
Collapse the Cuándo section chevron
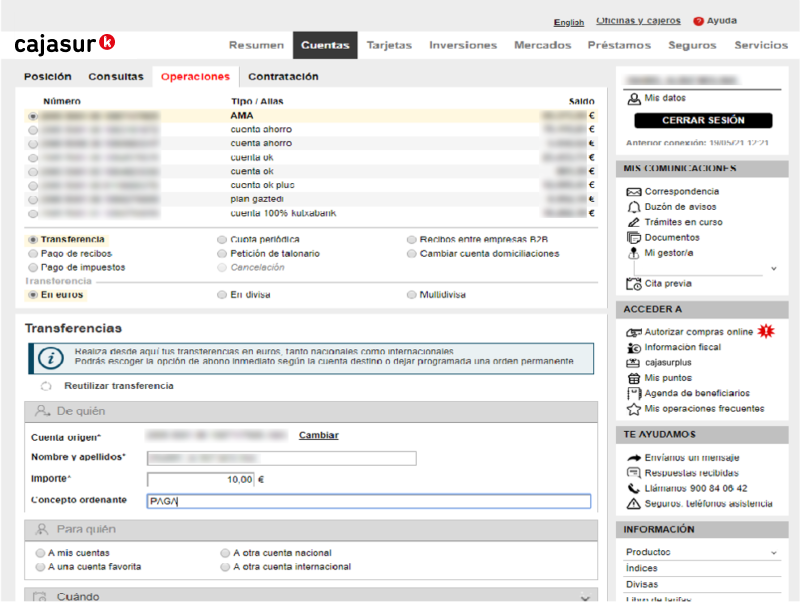point(585,597)
